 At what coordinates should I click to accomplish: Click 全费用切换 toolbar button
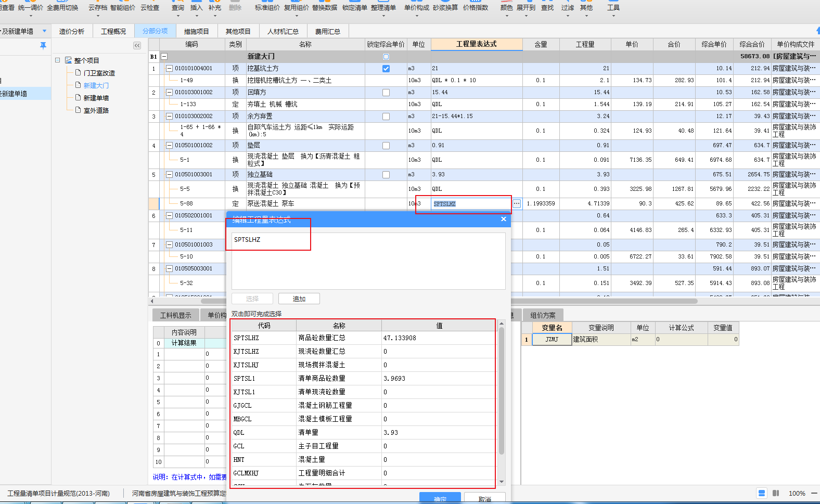click(x=62, y=8)
